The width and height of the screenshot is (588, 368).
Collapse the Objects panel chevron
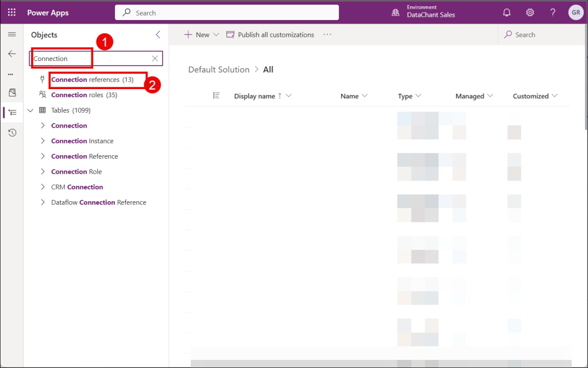158,35
